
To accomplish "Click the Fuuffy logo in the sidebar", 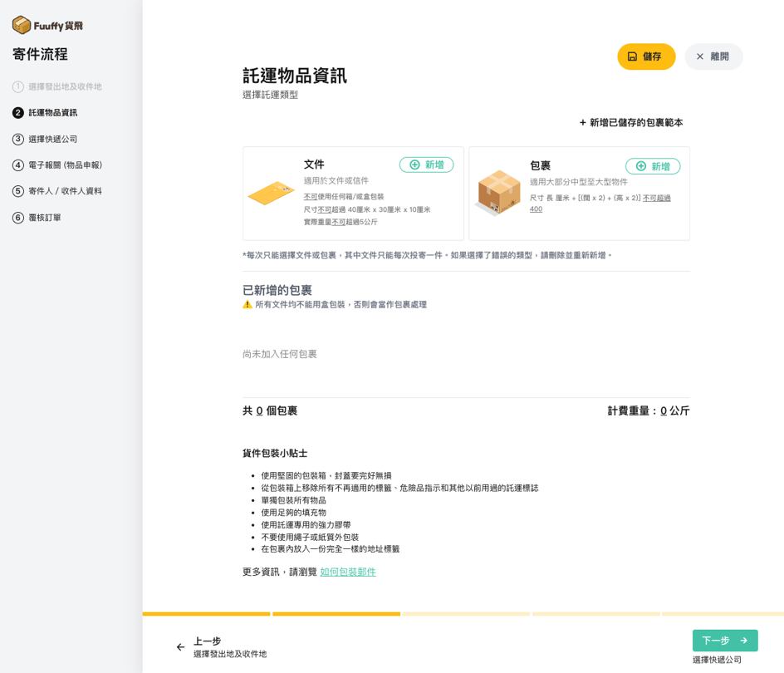I will [47, 25].
